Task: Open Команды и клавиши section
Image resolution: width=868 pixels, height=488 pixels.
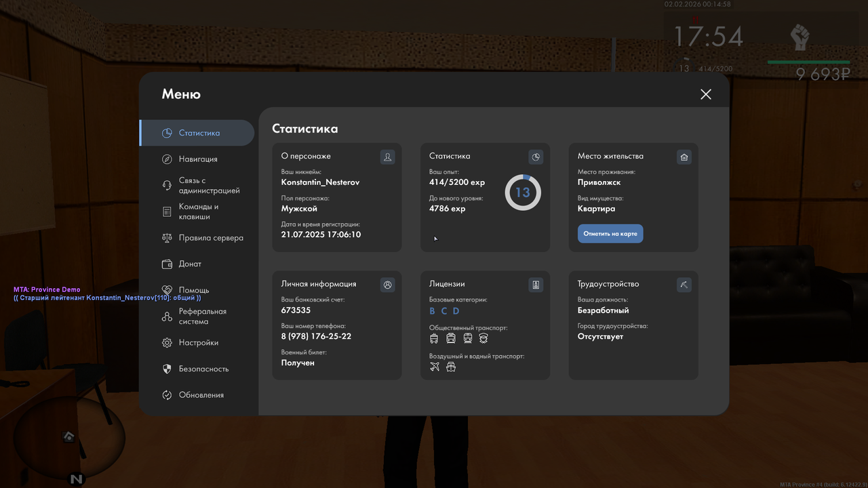Action: click(x=197, y=211)
